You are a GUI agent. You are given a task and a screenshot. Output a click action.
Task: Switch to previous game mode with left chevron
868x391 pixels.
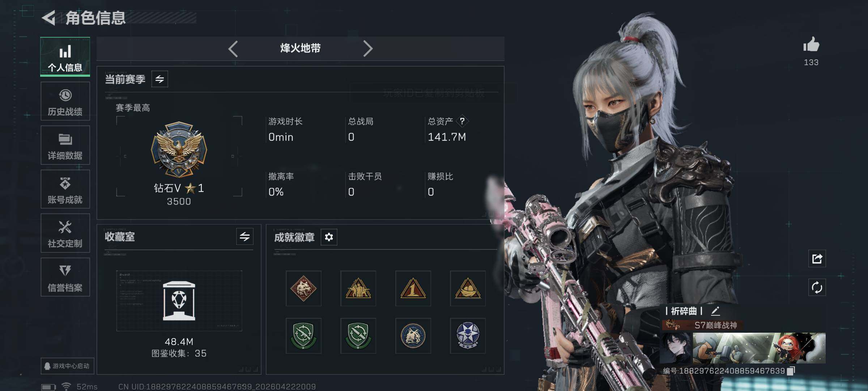pyautogui.click(x=233, y=49)
